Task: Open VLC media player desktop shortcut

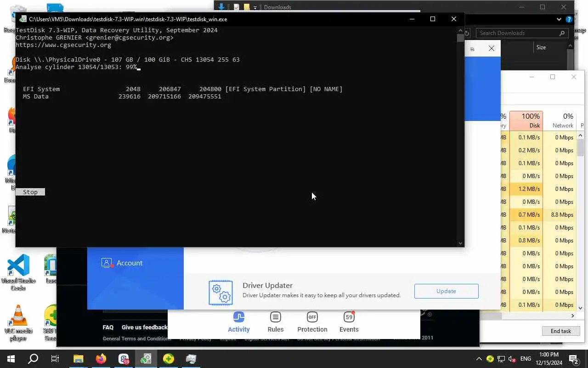Action: (18, 323)
